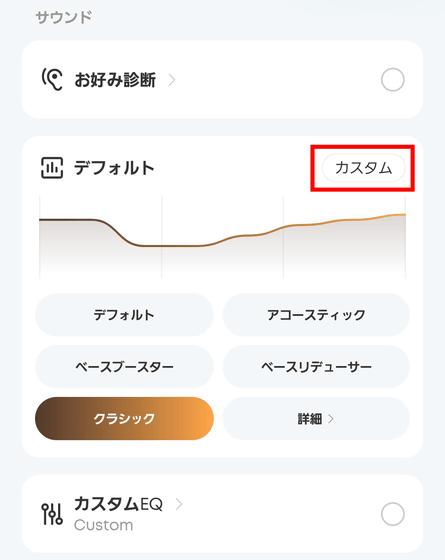This screenshot has width=445, height=560.
Task: Select the ベースリデューサー preset
Action: (x=316, y=367)
